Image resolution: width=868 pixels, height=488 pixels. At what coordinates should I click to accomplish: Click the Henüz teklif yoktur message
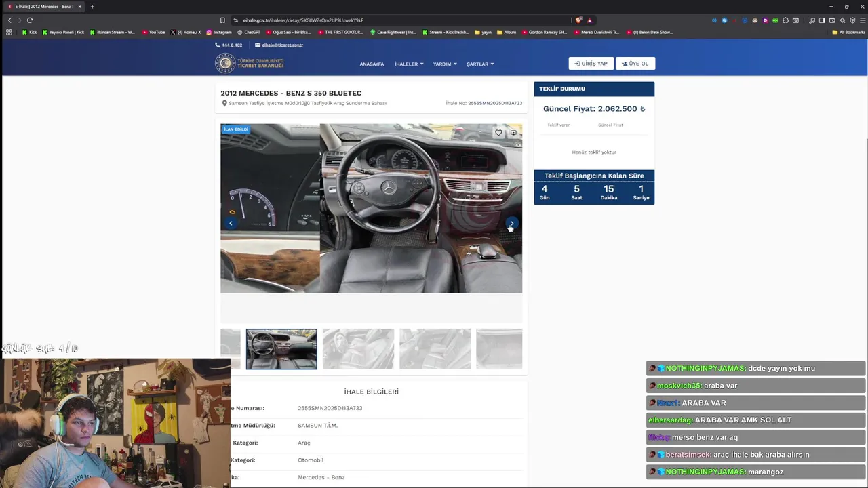(x=594, y=152)
